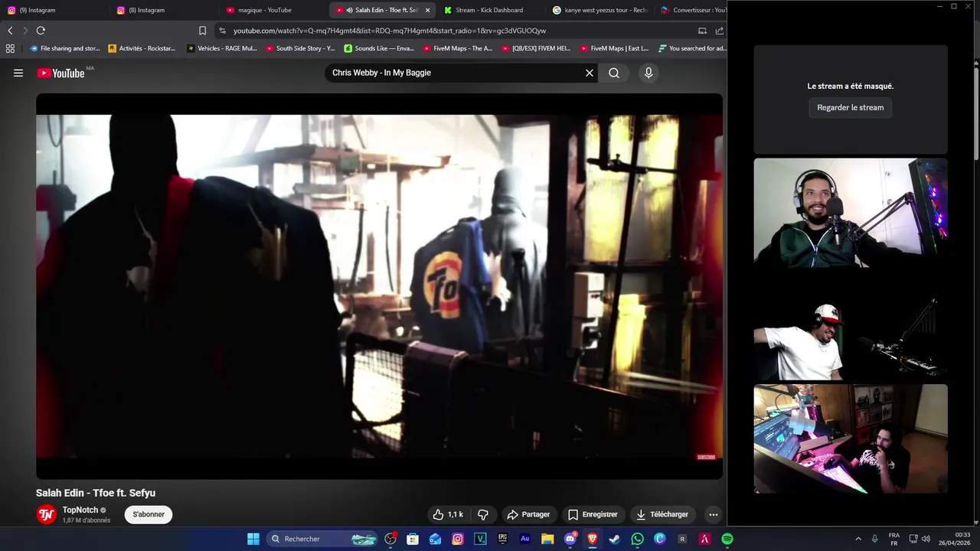Screen dimensions: 980x551
Task: Open the browser apps grid icon
Action: 10,48
